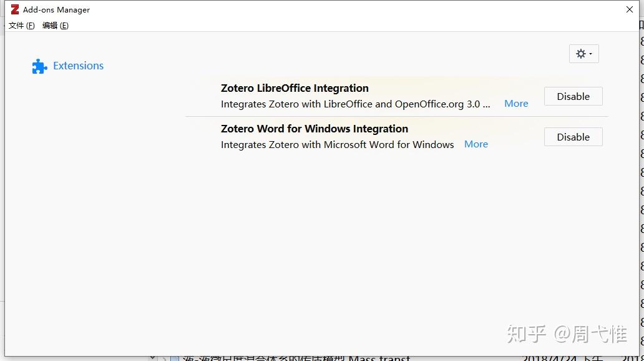Open the 编辑 (E) menu
This screenshot has height=361, width=644.
(55, 26)
